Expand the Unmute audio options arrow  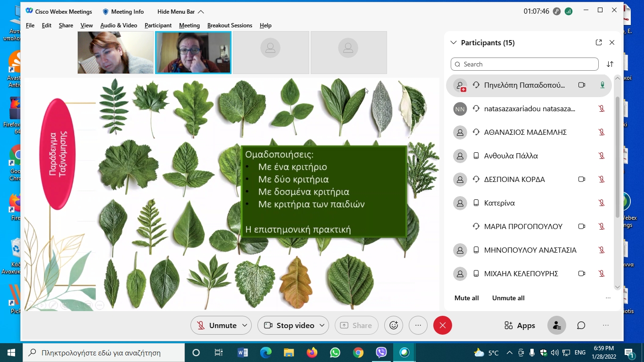245,325
